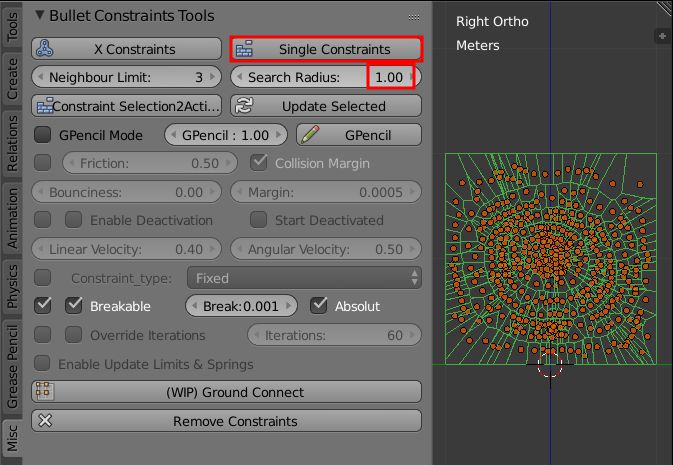The image size is (673, 465).
Task: Uncheck the Breakable checkbox
Action: [x=74, y=306]
